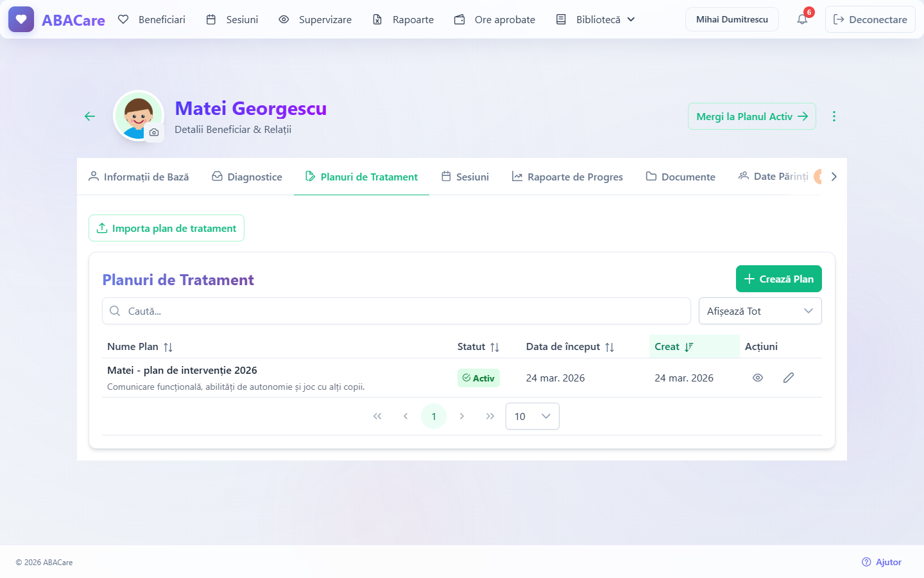
Task: Open Ore aprobate in top navigation
Action: [495, 19]
